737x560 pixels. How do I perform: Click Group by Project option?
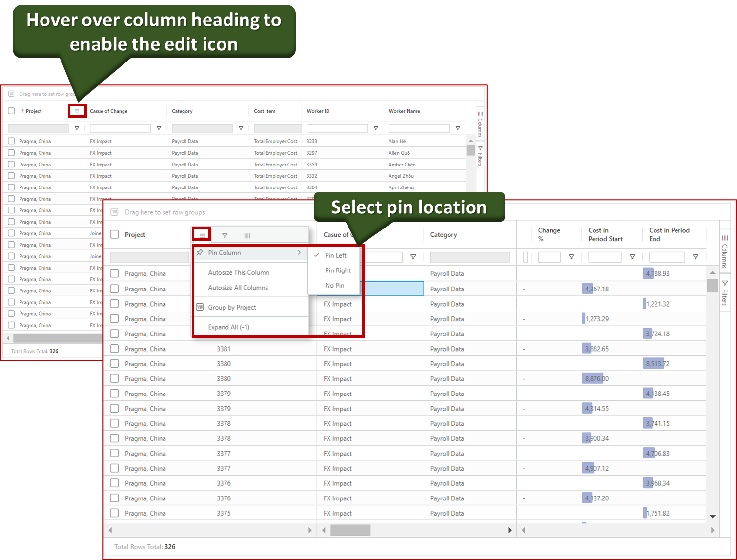(x=232, y=307)
